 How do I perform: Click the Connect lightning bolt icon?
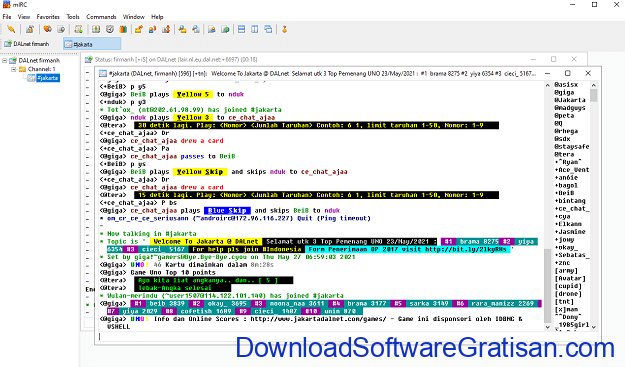(x=11, y=29)
